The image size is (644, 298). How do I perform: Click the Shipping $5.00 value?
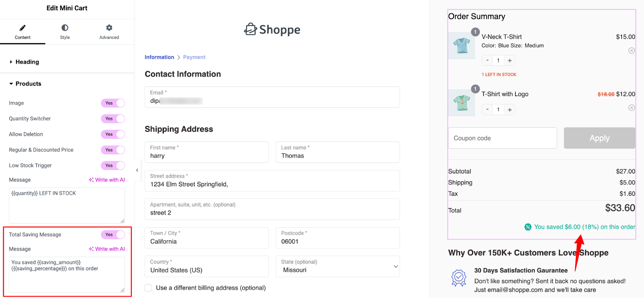(x=627, y=183)
